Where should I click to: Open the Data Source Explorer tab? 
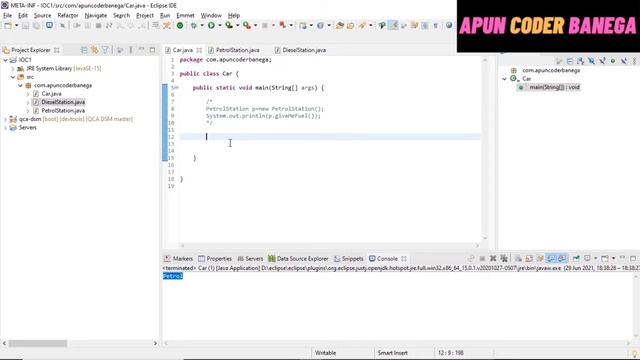coord(298,259)
